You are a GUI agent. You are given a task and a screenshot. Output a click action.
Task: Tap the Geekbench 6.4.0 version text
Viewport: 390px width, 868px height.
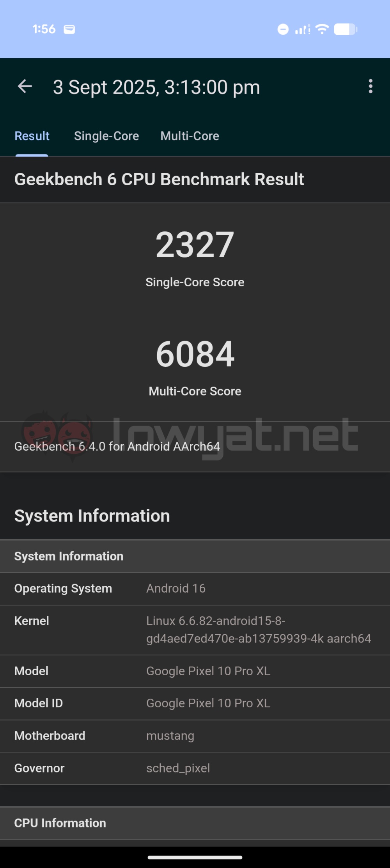pos(117,446)
